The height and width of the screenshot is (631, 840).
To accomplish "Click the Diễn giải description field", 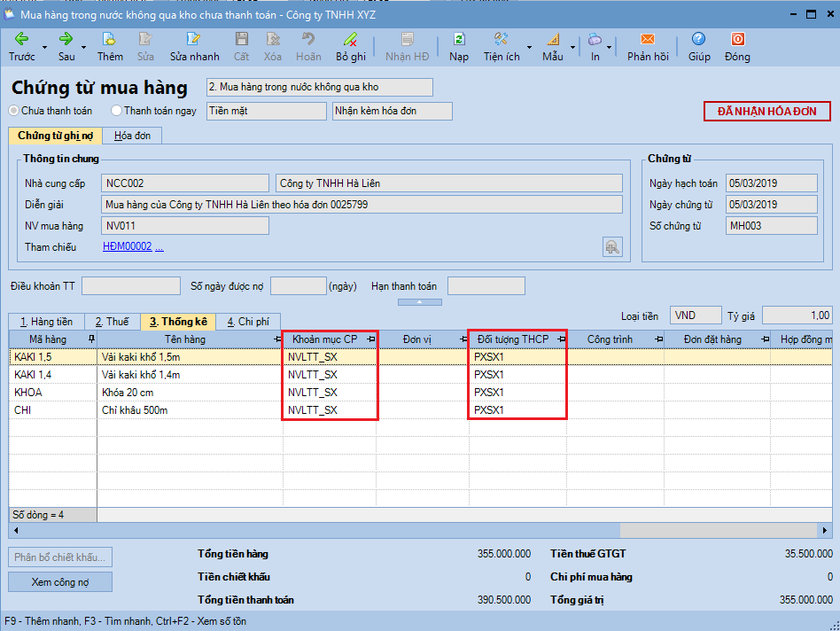I will point(362,205).
